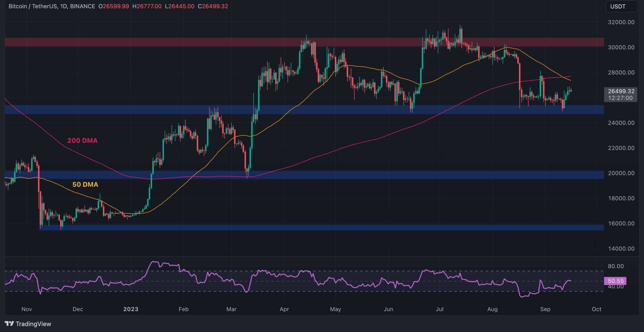This screenshot has height=332, width=644.
Task: Click the 14000.00 price axis label
Action: pos(621,249)
